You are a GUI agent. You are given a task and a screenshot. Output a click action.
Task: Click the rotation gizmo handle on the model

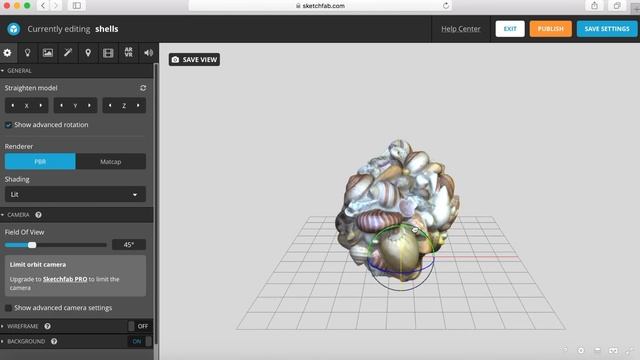(415, 231)
